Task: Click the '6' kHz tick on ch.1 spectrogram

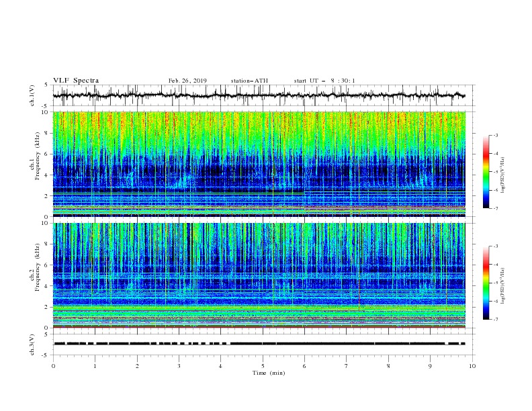Action: pyautogui.click(x=48, y=154)
